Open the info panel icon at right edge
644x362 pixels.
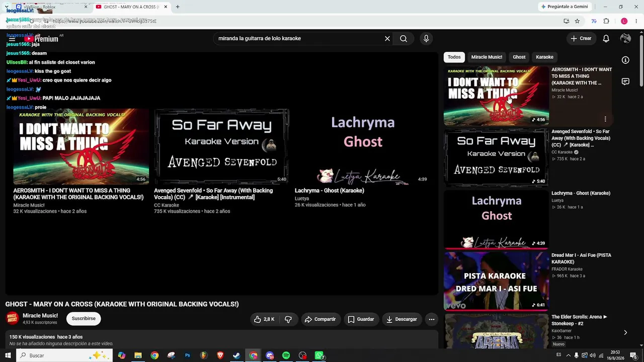pyautogui.click(x=625, y=60)
